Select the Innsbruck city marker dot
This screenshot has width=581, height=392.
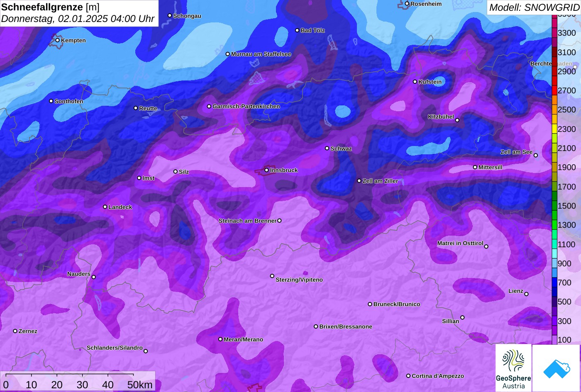(267, 170)
